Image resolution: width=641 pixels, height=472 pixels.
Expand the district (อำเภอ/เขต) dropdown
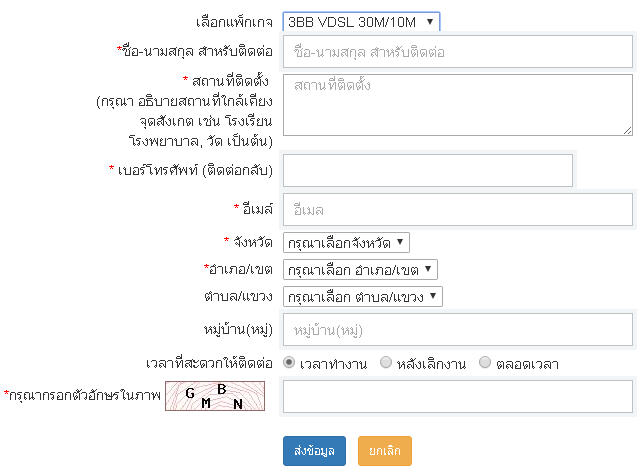(x=360, y=269)
